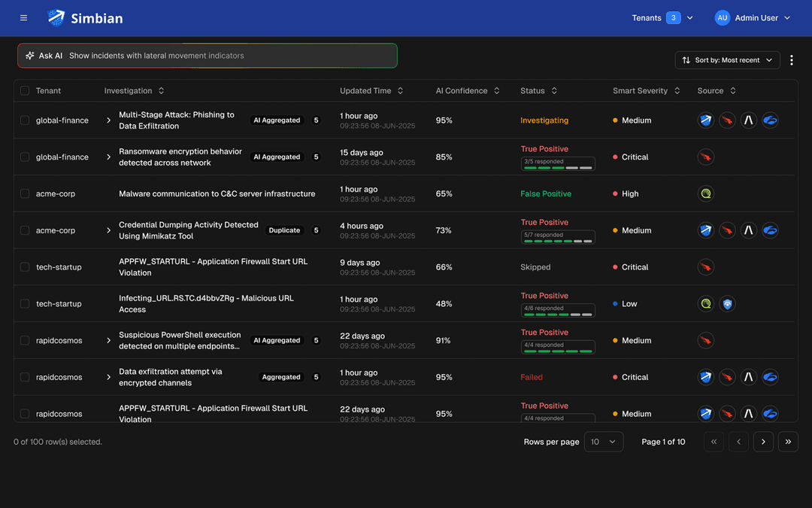
Task: Open the Sort by: Most recent dropdown
Action: (727, 60)
